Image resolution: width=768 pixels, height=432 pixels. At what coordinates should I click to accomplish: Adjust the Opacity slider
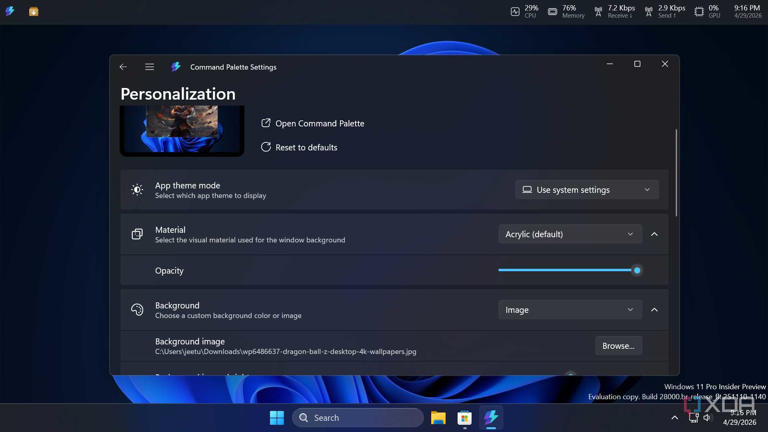(x=570, y=270)
